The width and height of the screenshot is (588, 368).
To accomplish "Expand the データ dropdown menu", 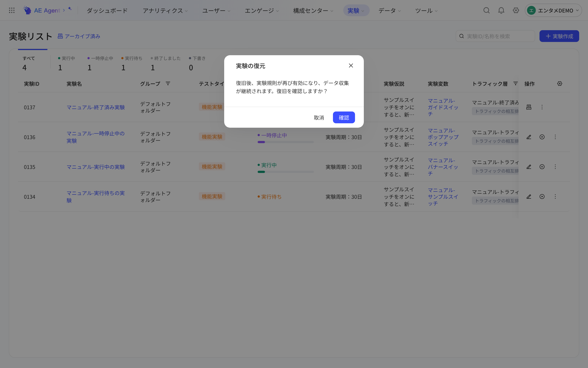I will 390,10.
